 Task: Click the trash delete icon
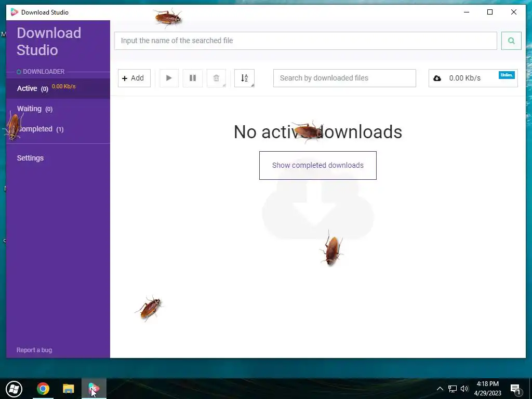click(216, 78)
